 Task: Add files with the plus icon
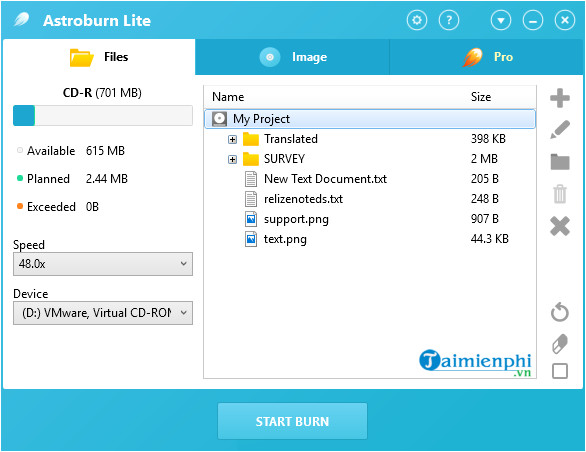coord(560,98)
